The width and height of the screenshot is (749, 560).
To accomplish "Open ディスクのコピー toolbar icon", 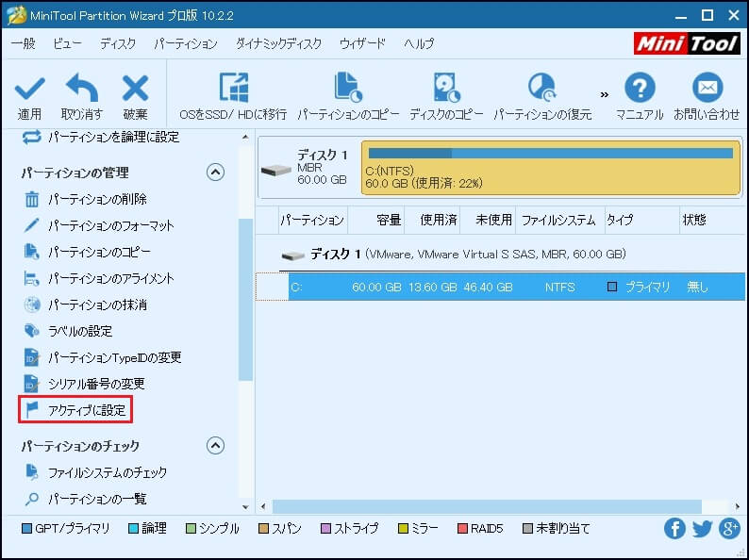I will [x=446, y=88].
